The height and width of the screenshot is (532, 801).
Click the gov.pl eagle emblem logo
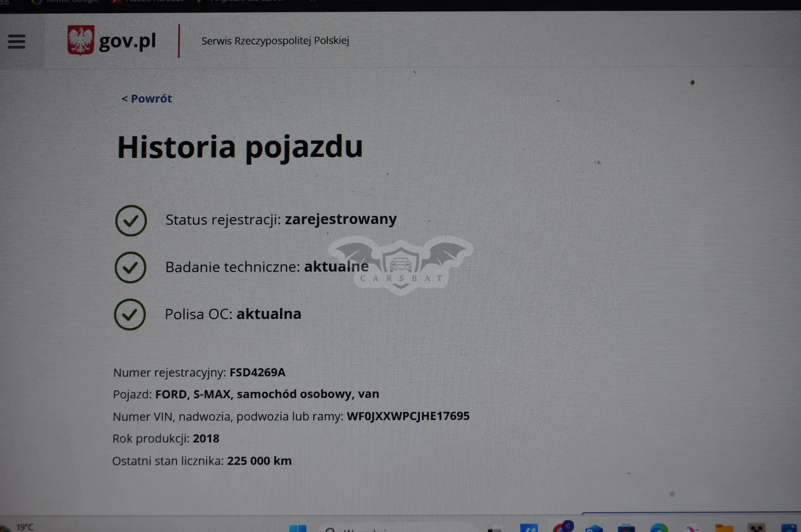[81, 40]
